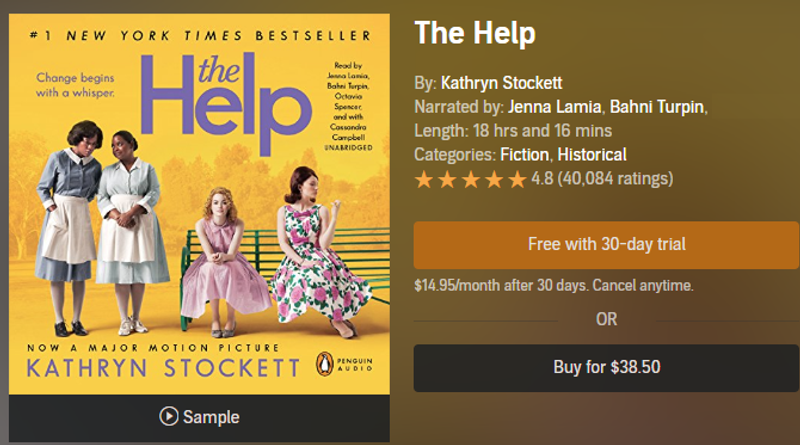The image size is (800, 445).
Task: Click the Sample play circle icon
Action: 169,417
